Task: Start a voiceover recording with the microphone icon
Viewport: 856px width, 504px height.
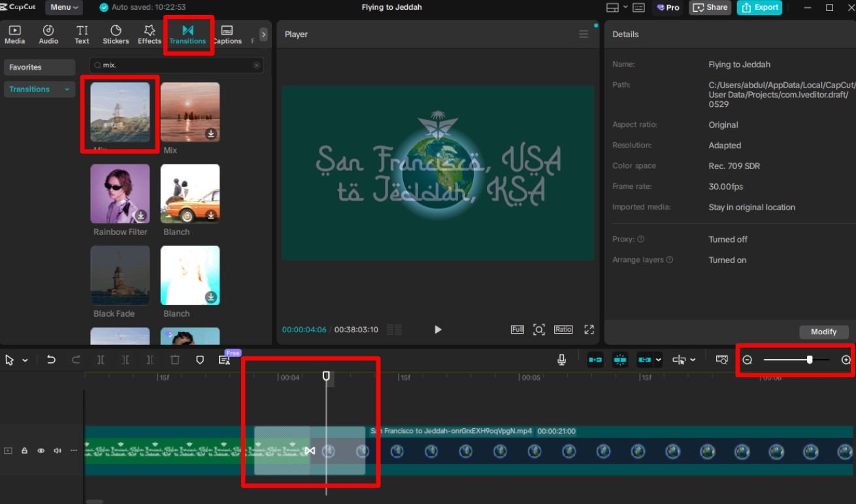Action: coord(561,359)
